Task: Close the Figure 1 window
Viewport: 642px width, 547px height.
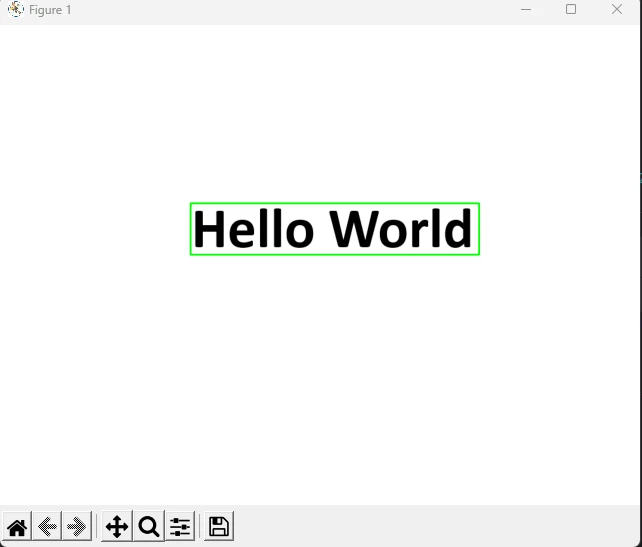Action: [x=617, y=10]
